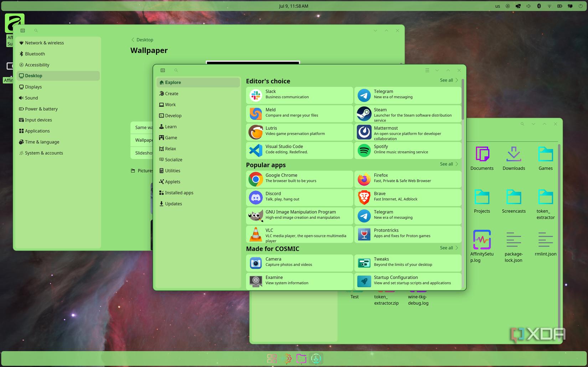Screen dimensions: 588x367
Task: Open System & accounts settings
Action: click(58, 153)
